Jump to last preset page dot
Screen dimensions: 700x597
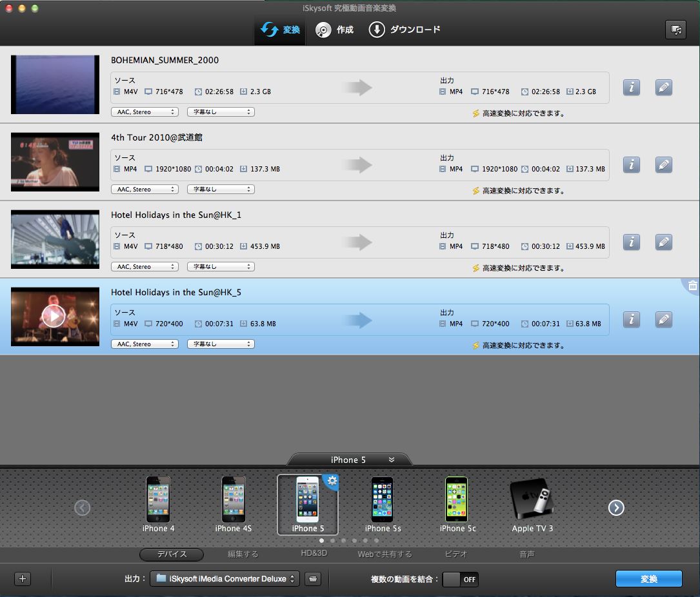pos(376,540)
